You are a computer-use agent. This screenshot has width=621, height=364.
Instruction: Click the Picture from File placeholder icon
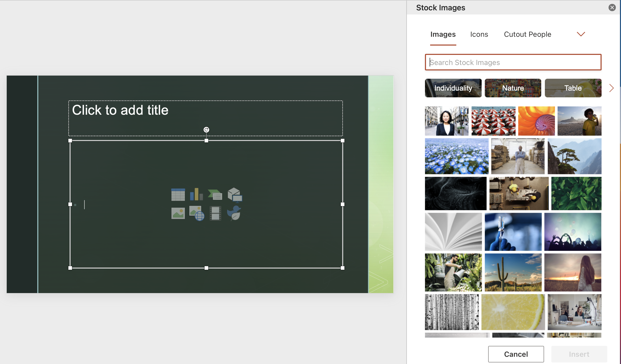pyautogui.click(x=178, y=213)
